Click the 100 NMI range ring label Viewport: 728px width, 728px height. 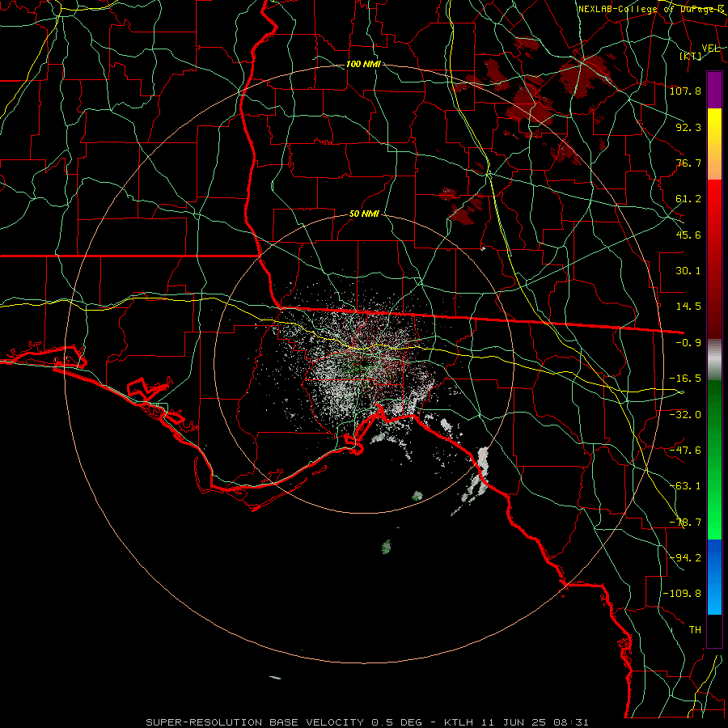[x=363, y=64]
